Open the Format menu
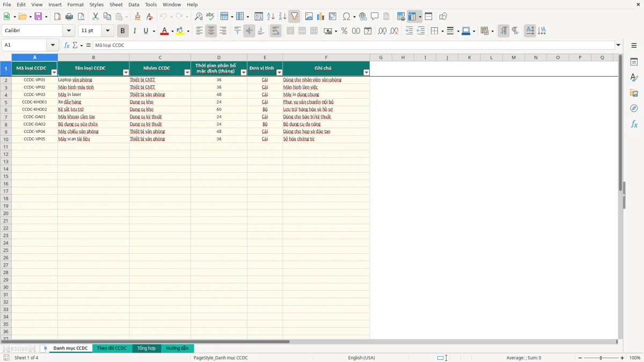The height and width of the screenshot is (362, 644). coord(75,4)
